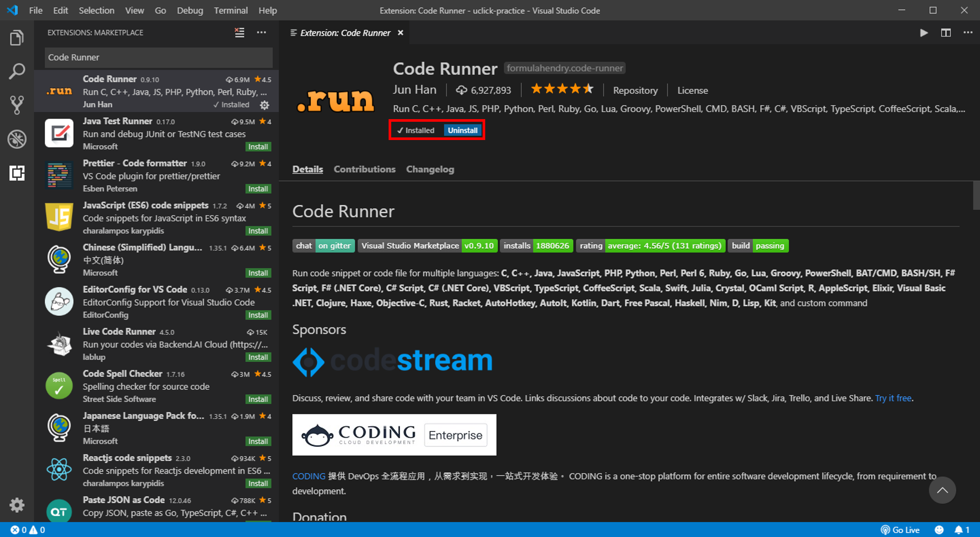Install the Java Test Runner extension
This screenshot has width=980, height=537.
pyautogui.click(x=258, y=147)
